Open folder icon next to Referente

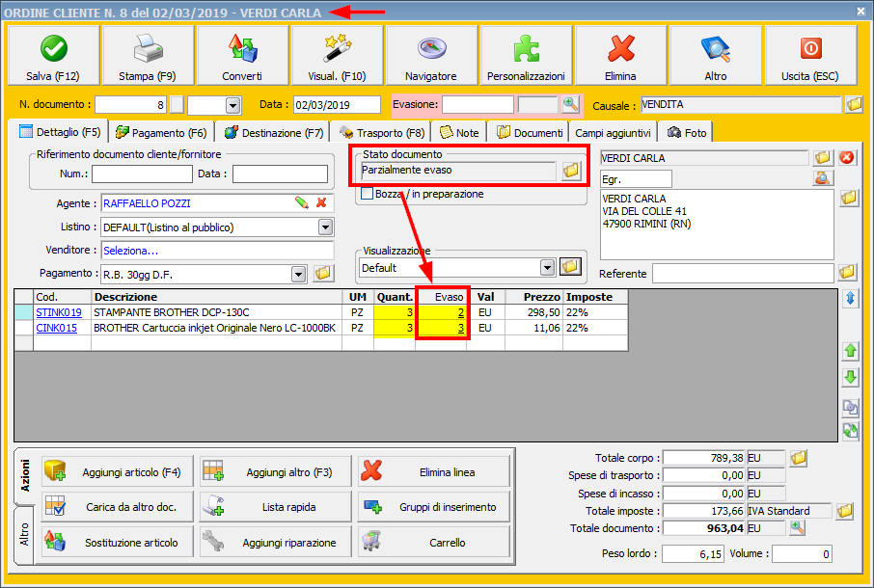pyautogui.click(x=847, y=272)
